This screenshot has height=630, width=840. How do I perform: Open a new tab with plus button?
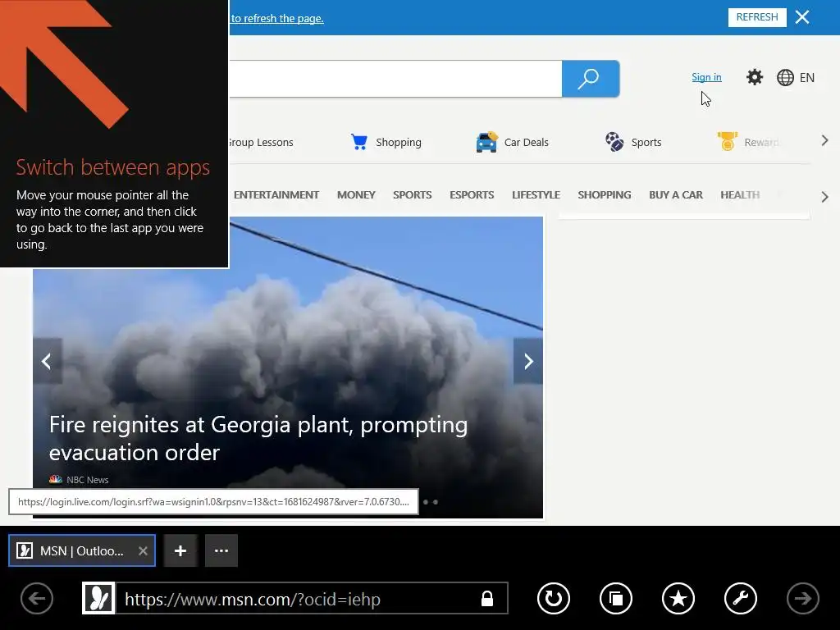tap(180, 550)
